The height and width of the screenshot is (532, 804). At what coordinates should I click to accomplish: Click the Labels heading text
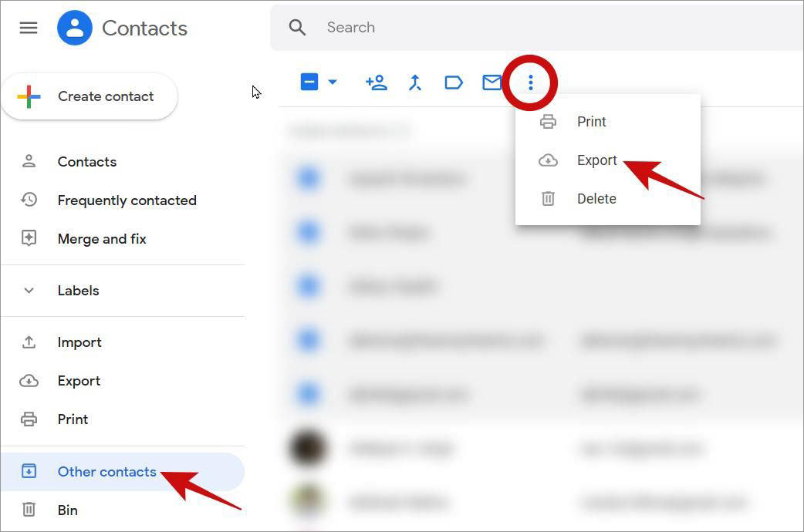click(x=78, y=291)
